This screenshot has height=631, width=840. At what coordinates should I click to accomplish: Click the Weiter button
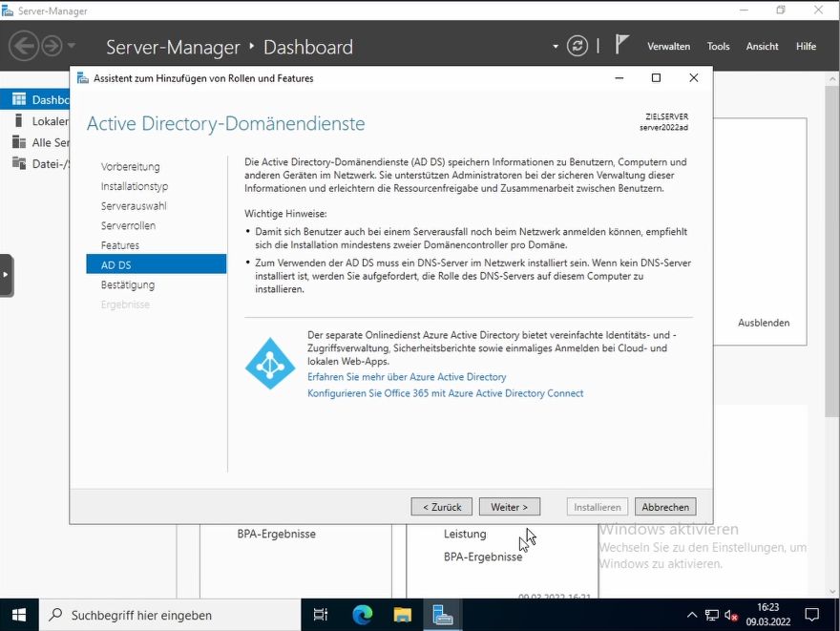[509, 507]
